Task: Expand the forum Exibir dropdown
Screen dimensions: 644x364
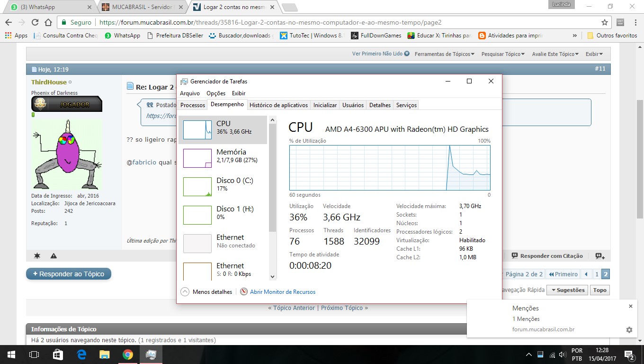Action: tap(594, 54)
